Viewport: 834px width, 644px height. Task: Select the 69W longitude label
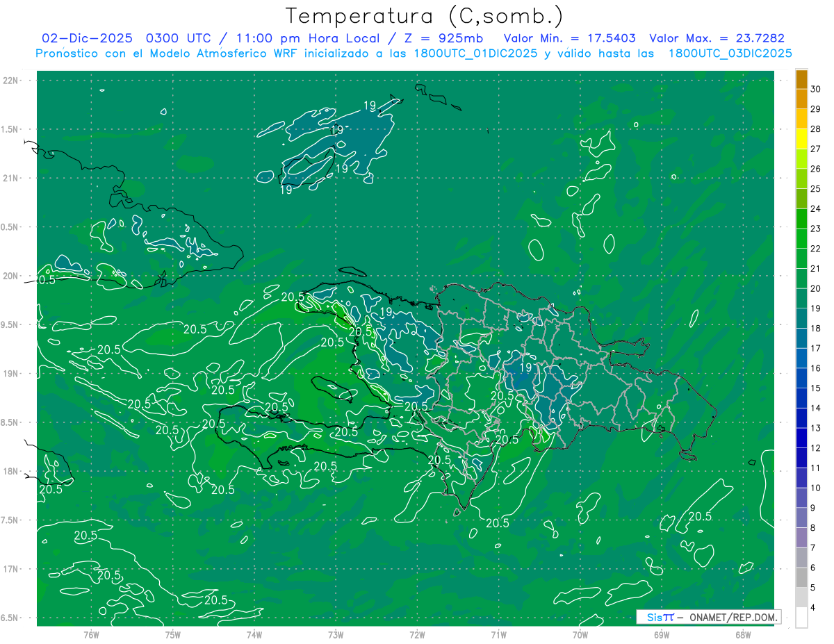point(662,634)
